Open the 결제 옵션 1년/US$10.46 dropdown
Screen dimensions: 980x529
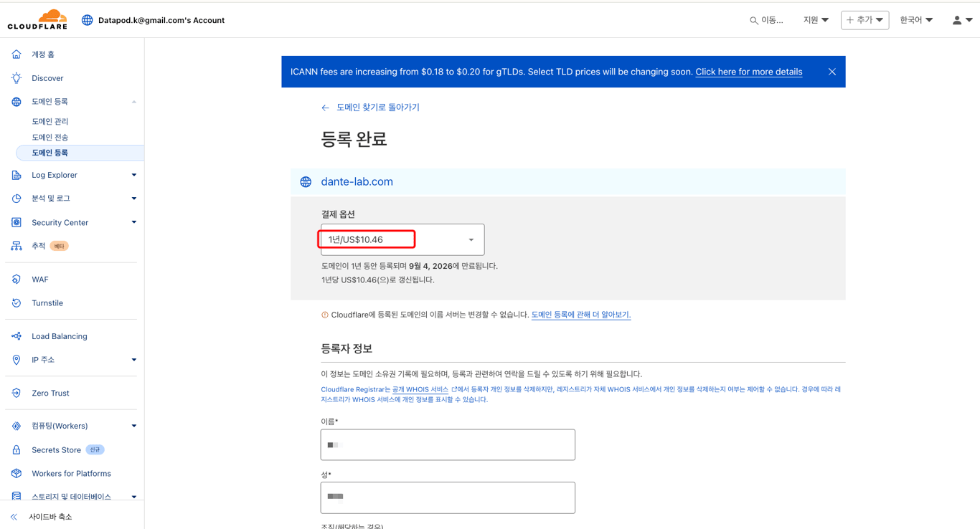pyautogui.click(x=402, y=239)
